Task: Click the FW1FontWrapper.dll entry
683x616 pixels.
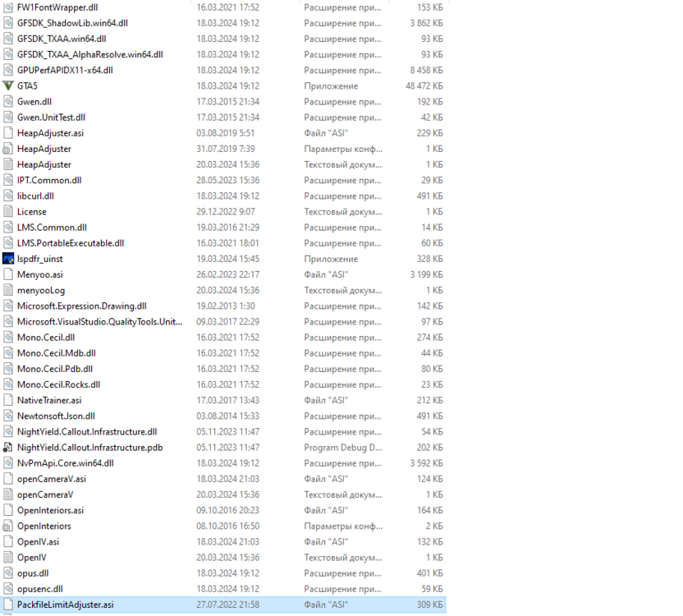Action: point(57,7)
